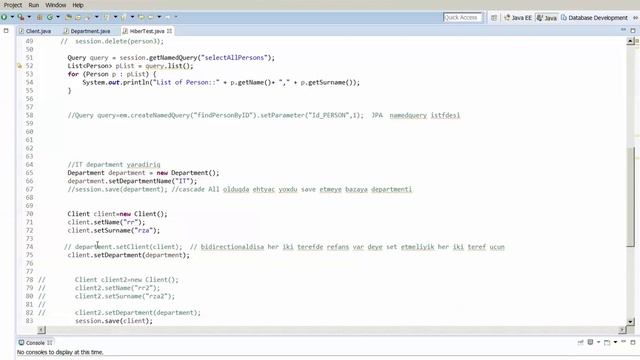Click 'List<Person> pList = query.list();' line
Screen dimensions: 640x360
[131, 66]
